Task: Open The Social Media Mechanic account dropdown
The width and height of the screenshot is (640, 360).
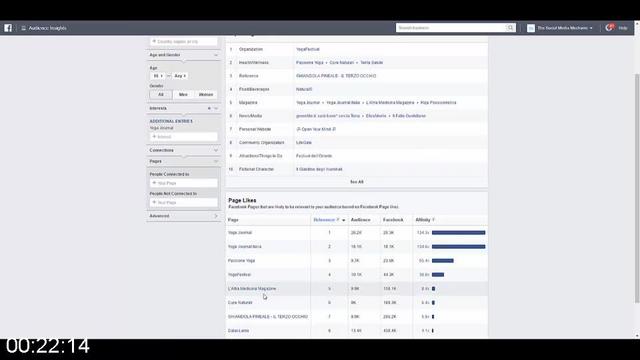Action: click(x=564, y=28)
